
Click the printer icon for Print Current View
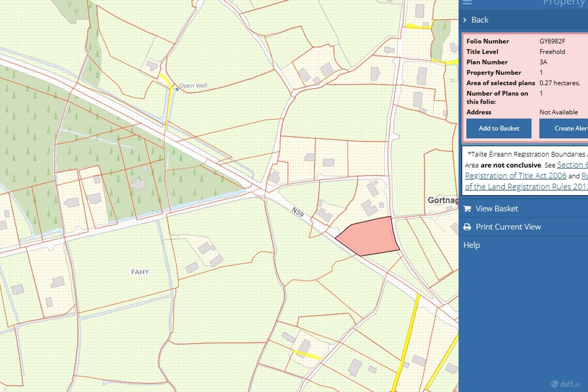pyautogui.click(x=468, y=227)
